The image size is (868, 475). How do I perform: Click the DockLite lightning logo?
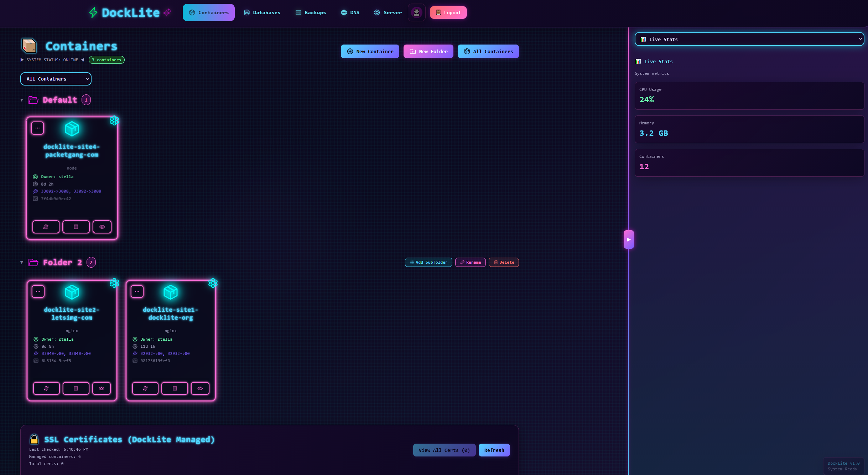tap(93, 12)
